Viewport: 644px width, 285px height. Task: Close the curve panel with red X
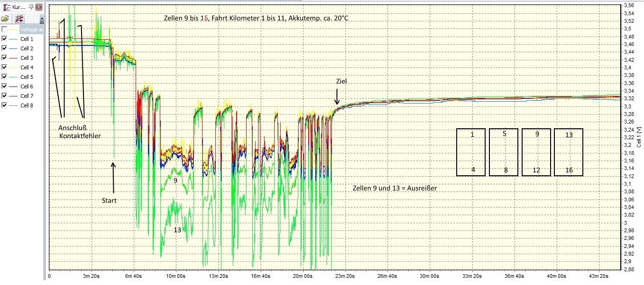point(39,7)
